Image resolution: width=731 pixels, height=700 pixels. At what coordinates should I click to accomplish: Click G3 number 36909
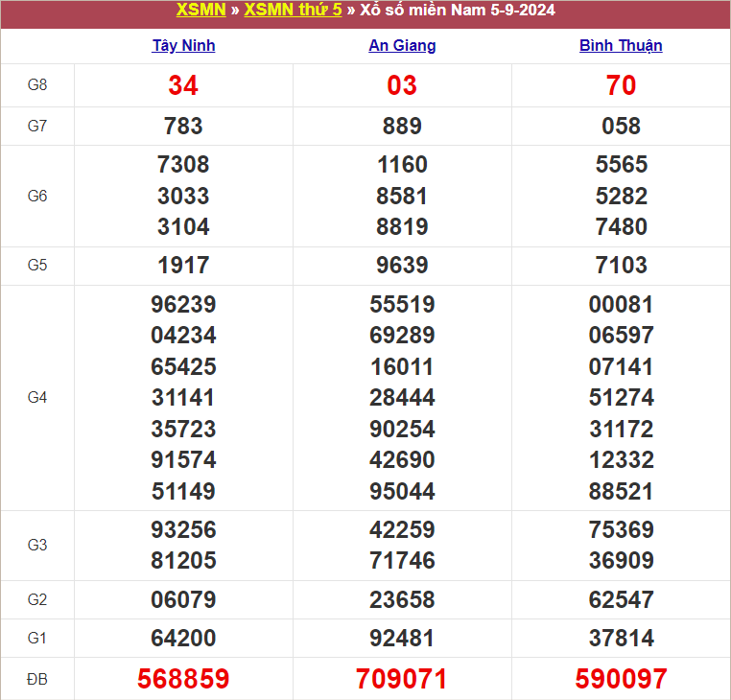point(621,560)
